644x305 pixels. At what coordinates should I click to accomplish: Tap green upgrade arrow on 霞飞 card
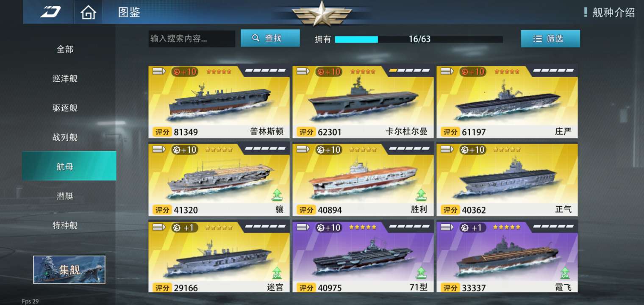(x=565, y=272)
